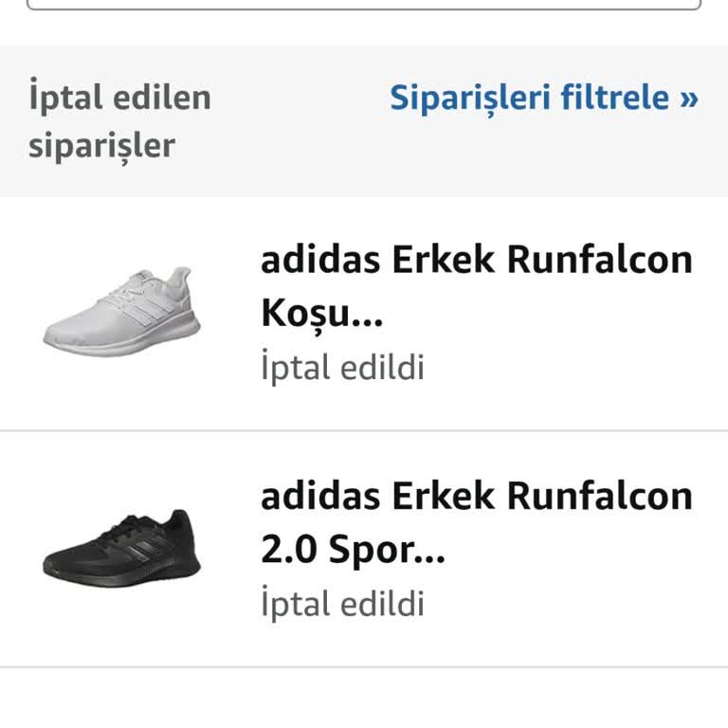Click İptal edildi status under Runfalcon 2.0 Spor
The height and width of the screenshot is (728, 728).
coord(342,605)
